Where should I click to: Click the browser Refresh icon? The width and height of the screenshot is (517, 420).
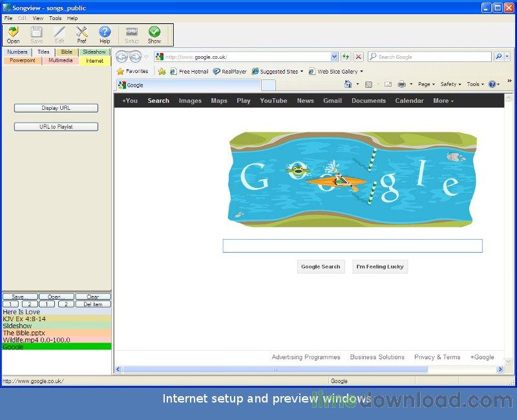tap(346, 57)
